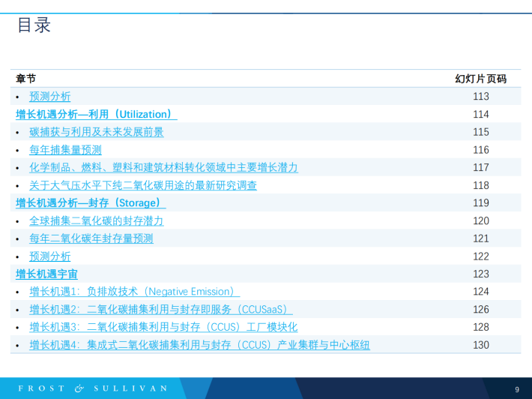Click the 目录 slide title
The image size is (532, 399).
34,25
